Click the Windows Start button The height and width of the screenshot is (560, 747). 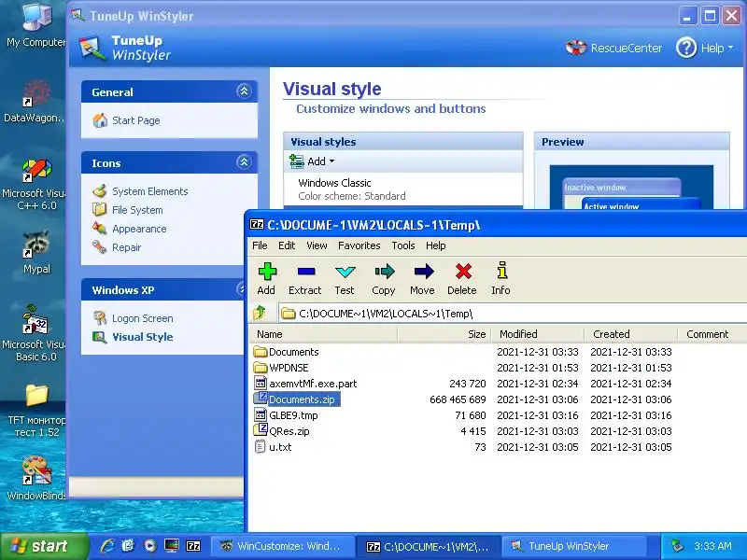click(x=43, y=546)
